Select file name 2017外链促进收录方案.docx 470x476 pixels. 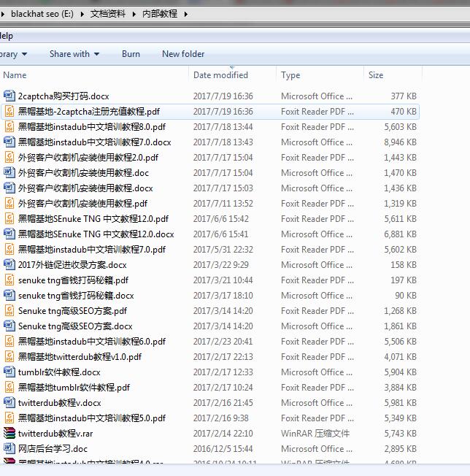[x=72, y=265]
